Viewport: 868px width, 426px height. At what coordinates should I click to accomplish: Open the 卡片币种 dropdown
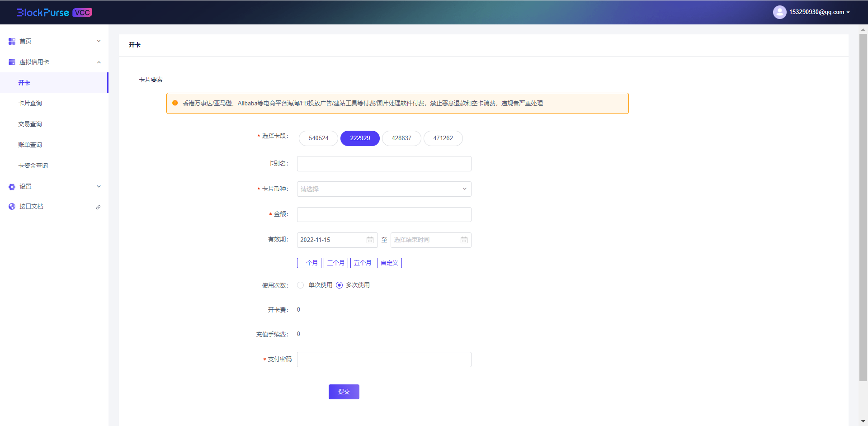pyautogui.click(x=384, y=189)
